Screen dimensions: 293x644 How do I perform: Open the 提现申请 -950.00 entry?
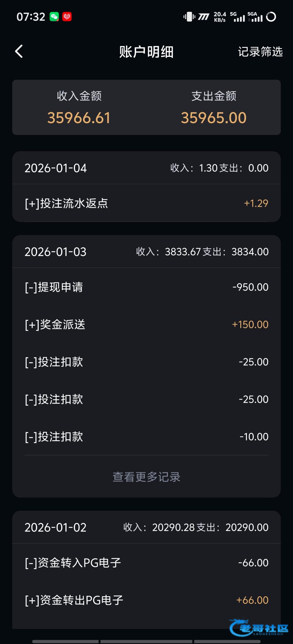point(146,287)
